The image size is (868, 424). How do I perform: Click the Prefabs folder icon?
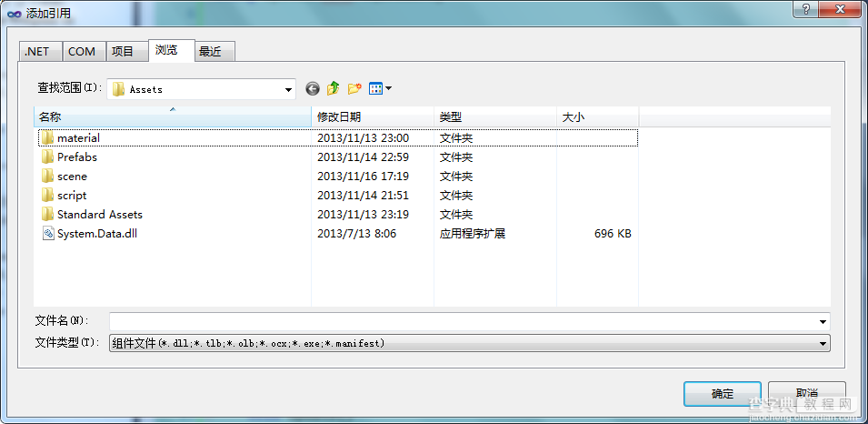point(47,156)
